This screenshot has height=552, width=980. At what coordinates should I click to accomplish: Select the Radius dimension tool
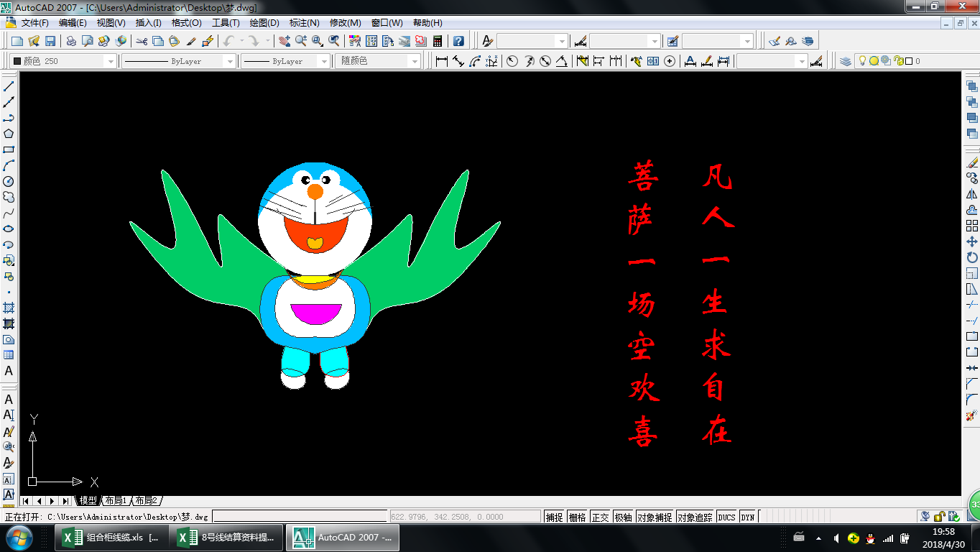[512, 61]
